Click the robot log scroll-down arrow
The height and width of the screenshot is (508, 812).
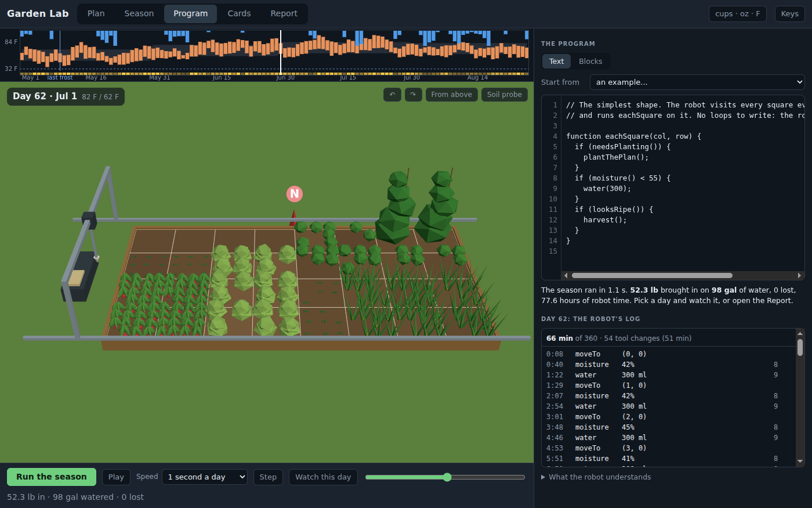tap(800, 462)
